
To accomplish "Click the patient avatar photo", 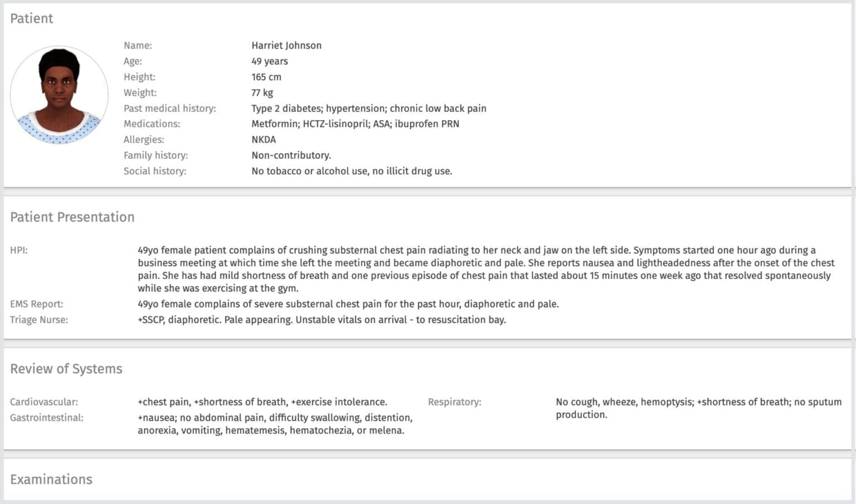I will pos(59,95).
